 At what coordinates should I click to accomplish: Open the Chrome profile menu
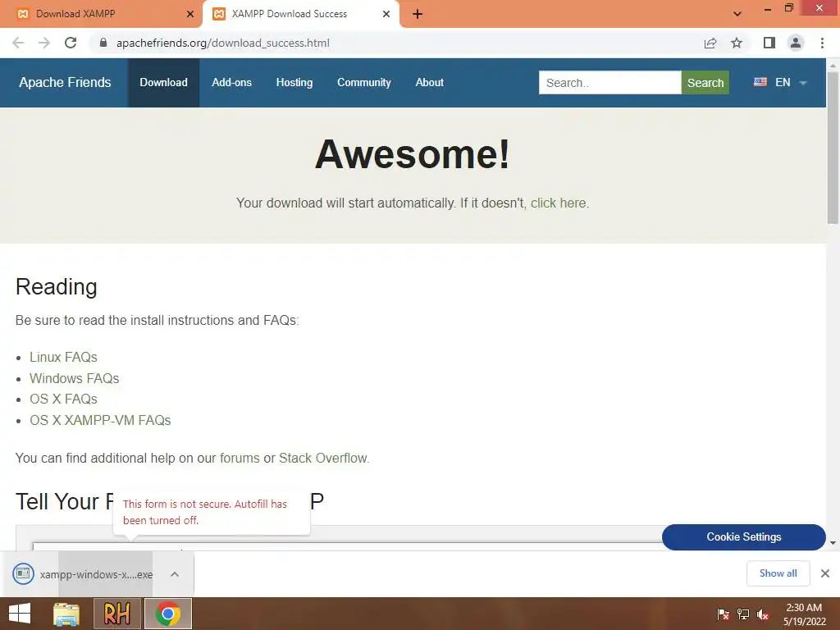coord(796,43)
